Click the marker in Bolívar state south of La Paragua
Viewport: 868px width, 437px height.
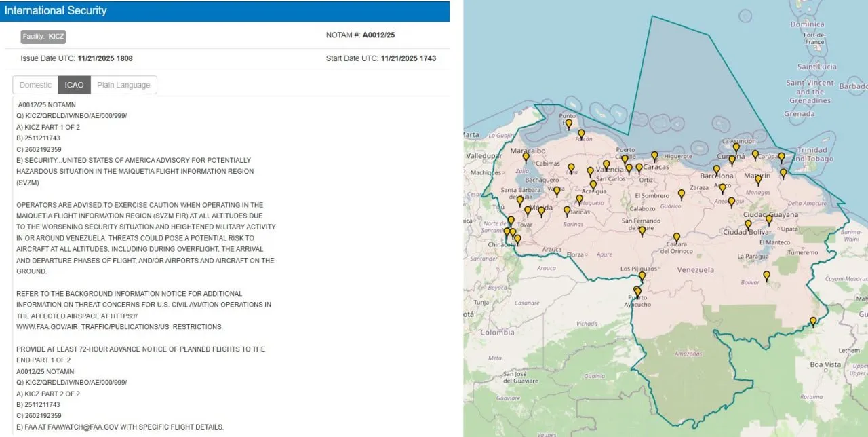(x=766, y=275)
